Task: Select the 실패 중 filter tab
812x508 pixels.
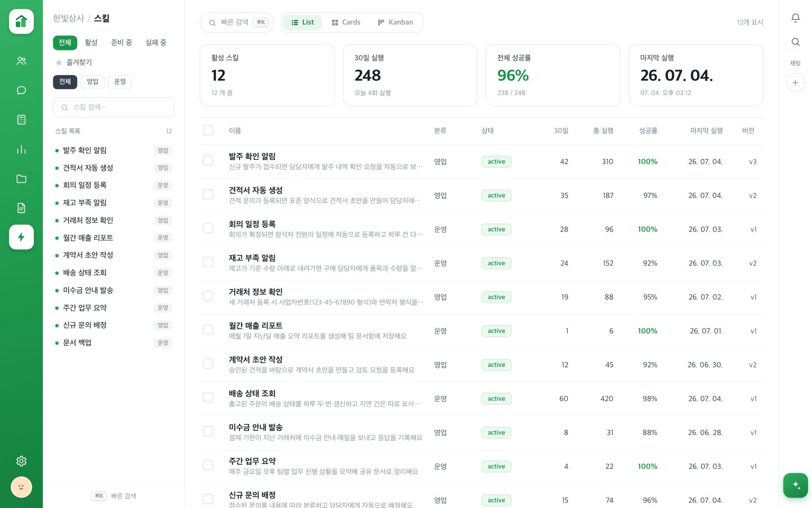Action: [156, 42]
